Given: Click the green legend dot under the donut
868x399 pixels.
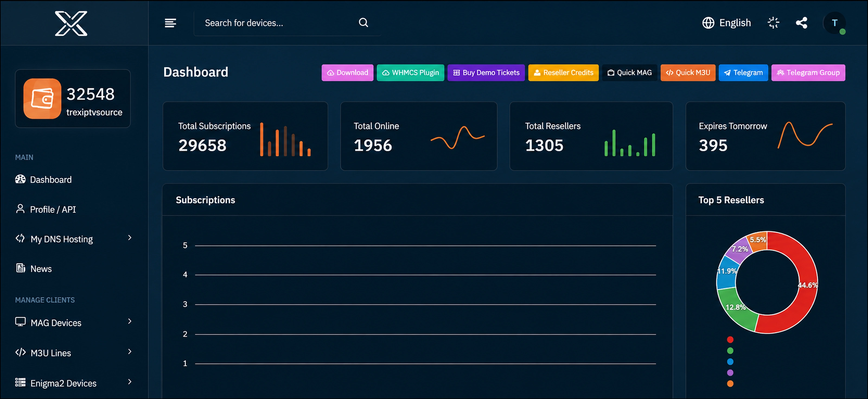Looking at the screenshot, I should pyautogui.click(x=730, y=350).
